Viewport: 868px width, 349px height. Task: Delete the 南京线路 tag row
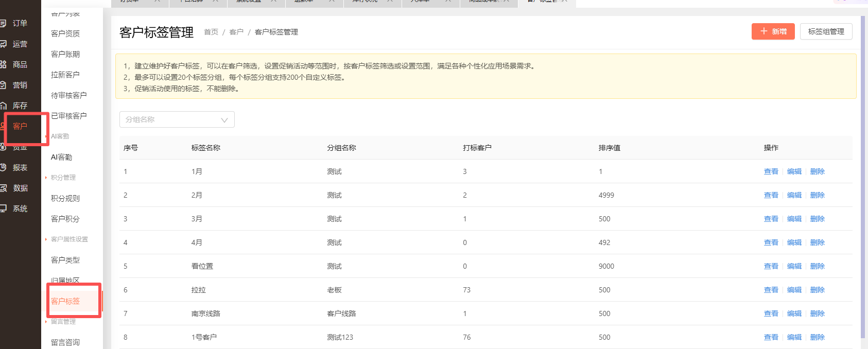pos(817,313)
